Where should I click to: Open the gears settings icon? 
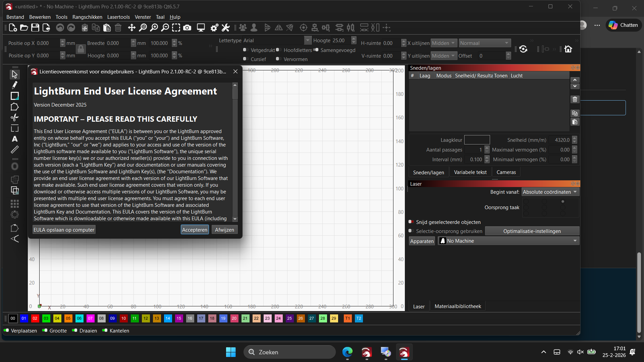pos(214,28)
